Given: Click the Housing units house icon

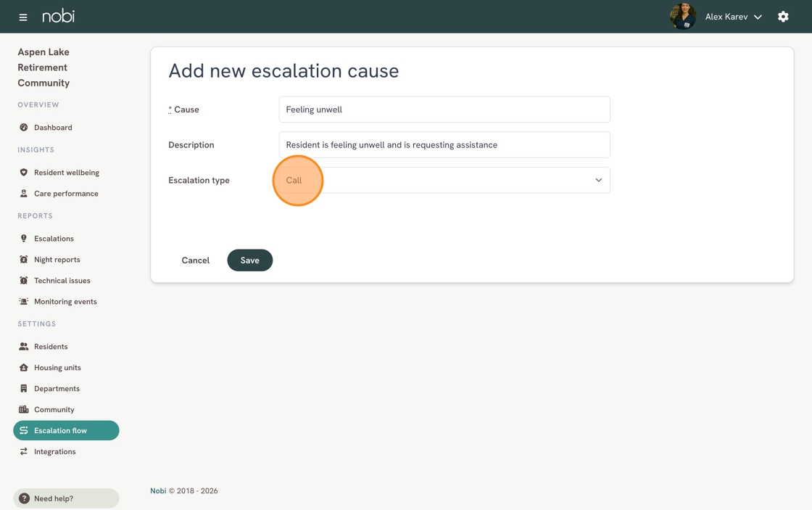Looking at the screenshot, I should tap(23, 368).
